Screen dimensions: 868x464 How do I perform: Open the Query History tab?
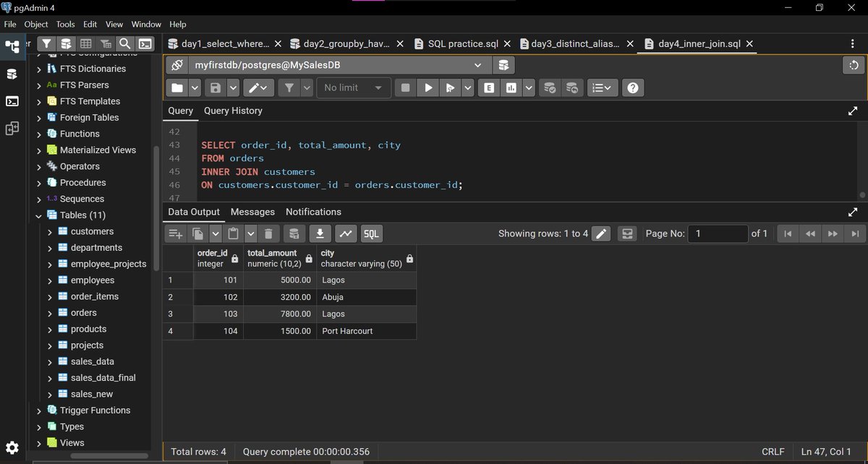coord(233,111)
